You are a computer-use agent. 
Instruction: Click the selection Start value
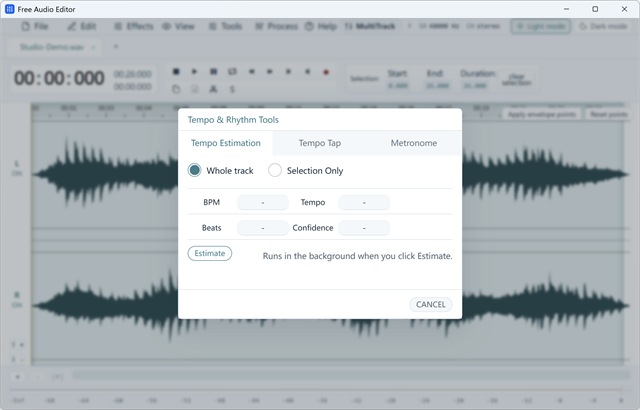[x=398, y=86]
